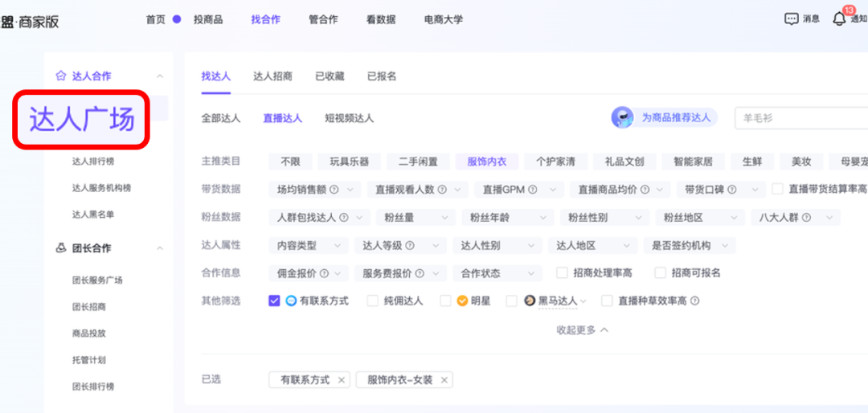Viewport: 868px width, 413px height.
Task: Open 看数据 in the top navigation
Action: click(380, 19)
